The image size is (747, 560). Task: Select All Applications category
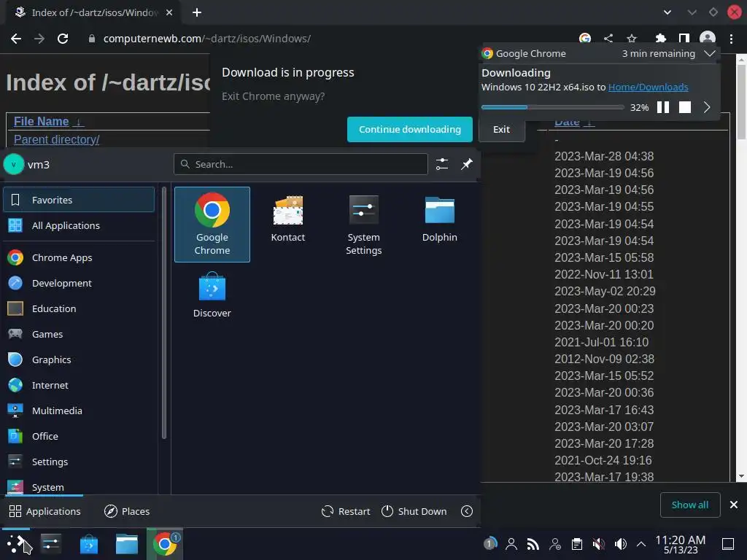point(79,225)
